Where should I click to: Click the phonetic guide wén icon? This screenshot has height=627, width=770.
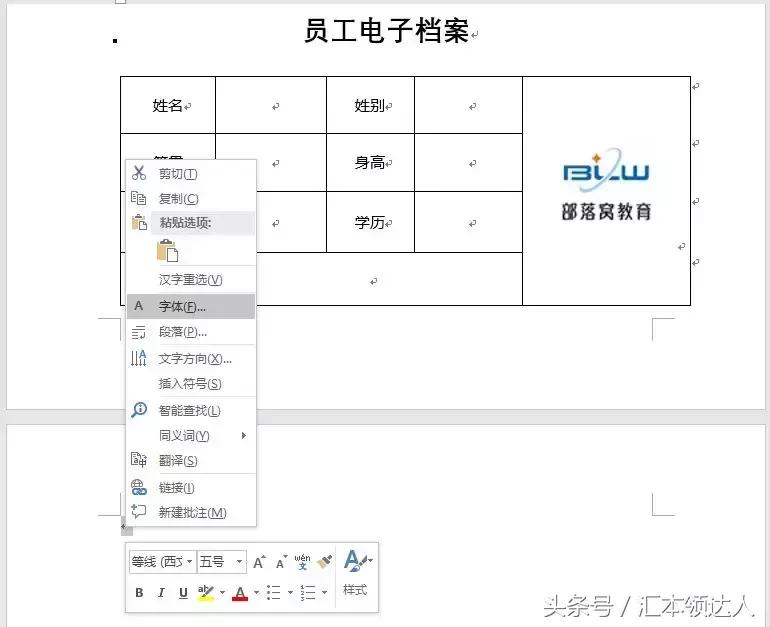point(302,562)
